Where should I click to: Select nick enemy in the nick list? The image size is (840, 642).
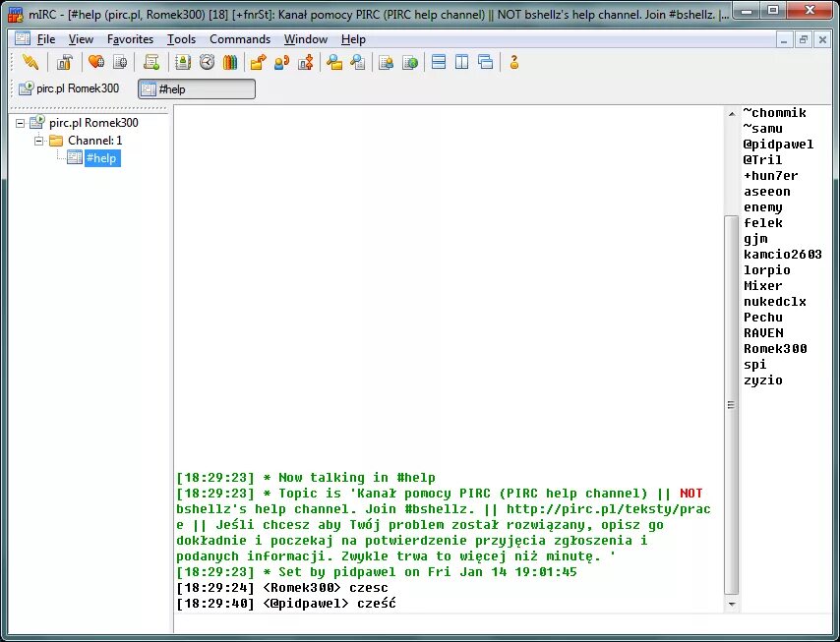pyautogui.click(x=763, y=207)
